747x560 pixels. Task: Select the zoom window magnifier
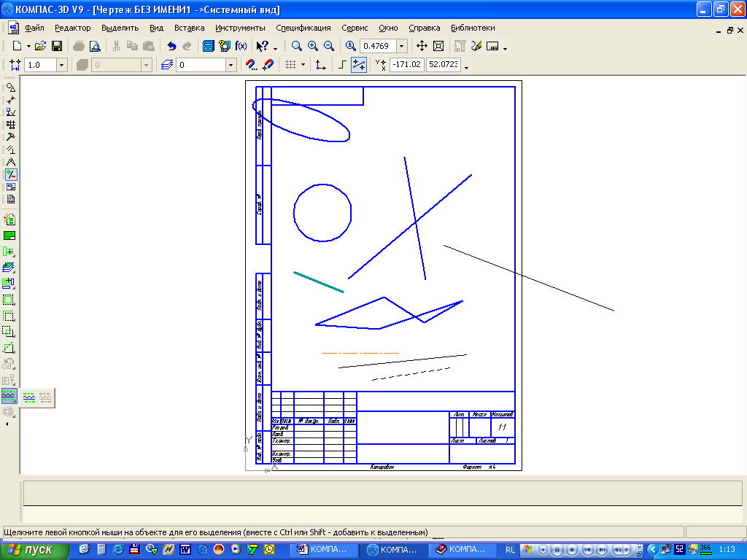coord(296,46)
